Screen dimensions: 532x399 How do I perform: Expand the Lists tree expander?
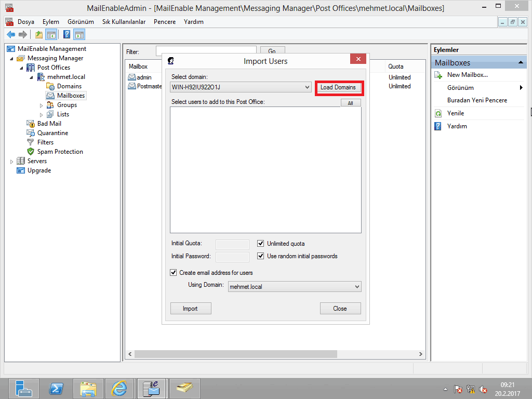[x=42, y=115]
